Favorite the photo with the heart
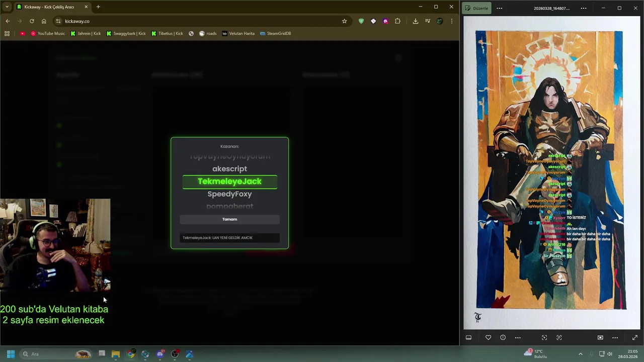 [x=488, y=337]
